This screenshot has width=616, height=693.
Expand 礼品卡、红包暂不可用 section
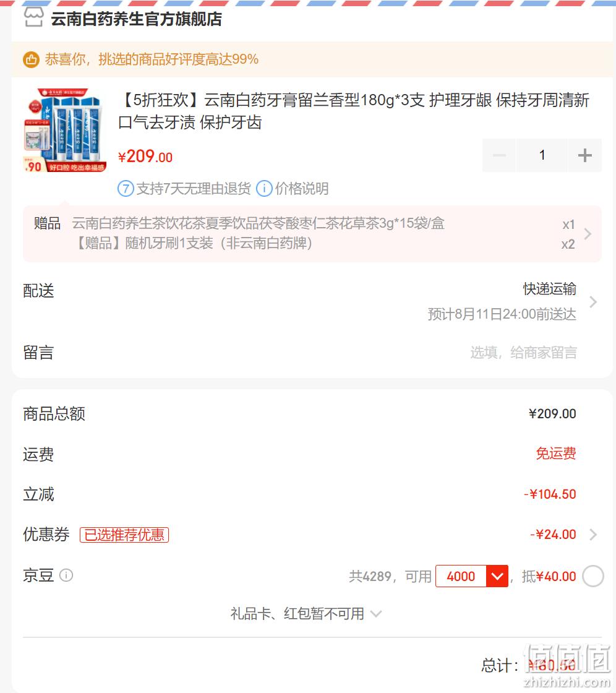(306, 613)
